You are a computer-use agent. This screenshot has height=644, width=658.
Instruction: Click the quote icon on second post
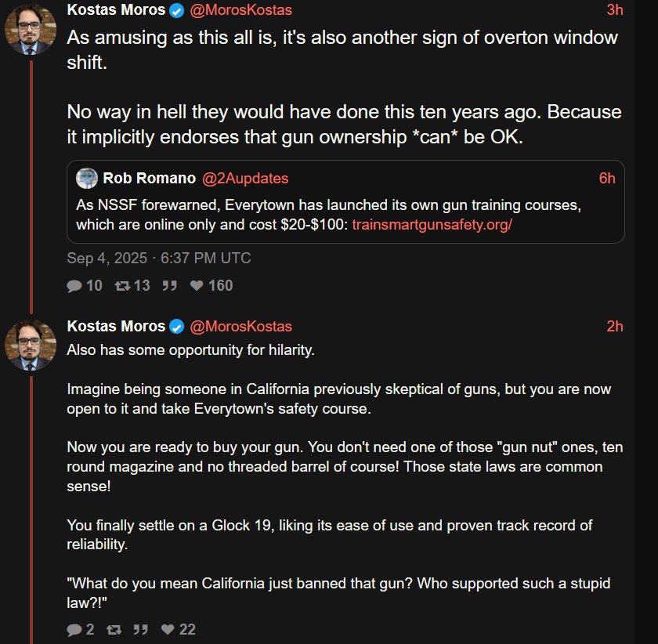point(141,629)
